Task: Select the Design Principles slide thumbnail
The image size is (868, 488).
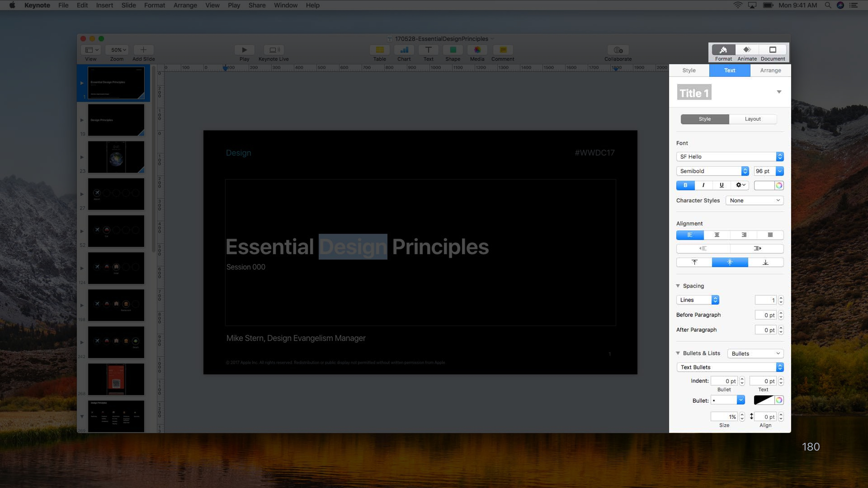Action: pyautogui.click(x=116, y=120)
